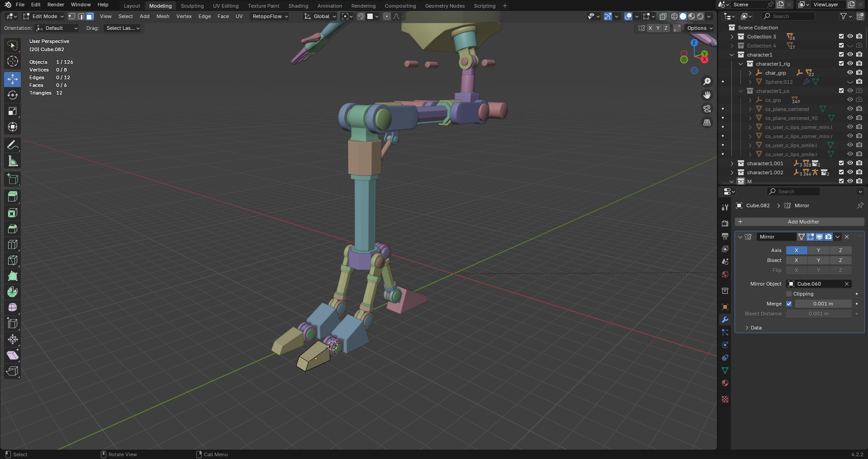Toggle Mirror Axis Y button
The height and width of the screenshot is (459, 868).
818,250
